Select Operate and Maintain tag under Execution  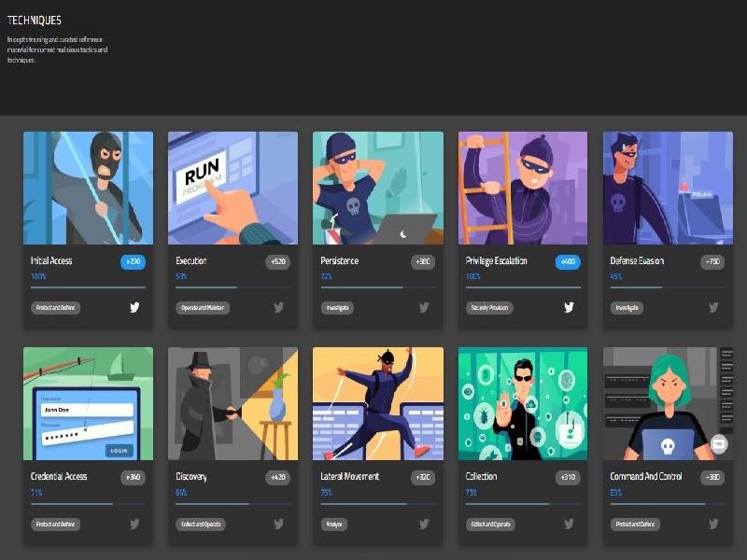pos(203,308)
